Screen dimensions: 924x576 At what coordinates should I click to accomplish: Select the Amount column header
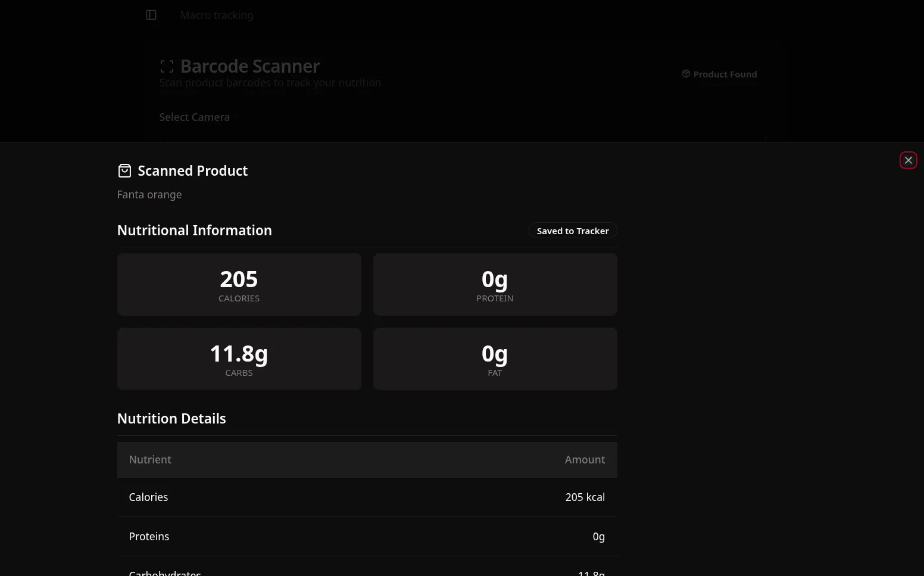(584, 459)
